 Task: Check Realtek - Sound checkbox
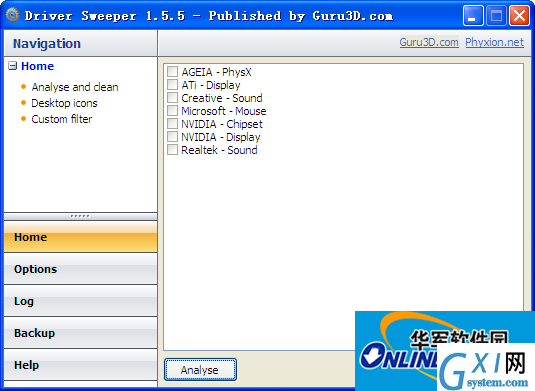(x=172, y=149)
